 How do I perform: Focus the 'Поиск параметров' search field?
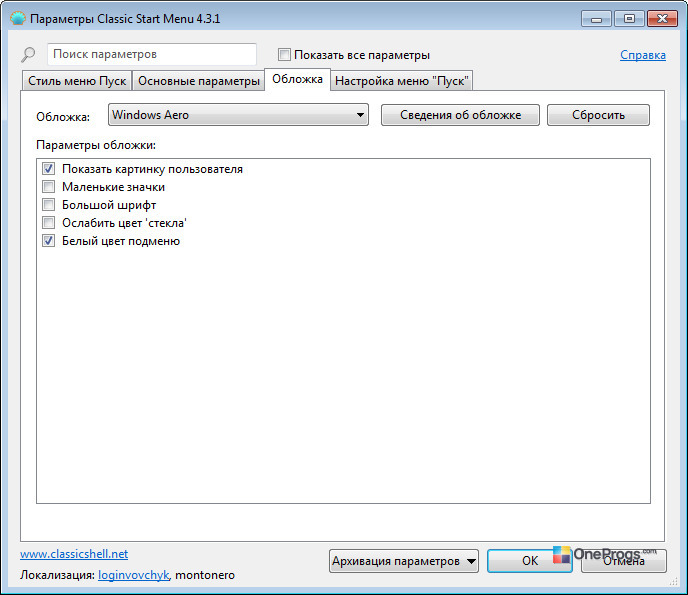click(x=152, y=54)
